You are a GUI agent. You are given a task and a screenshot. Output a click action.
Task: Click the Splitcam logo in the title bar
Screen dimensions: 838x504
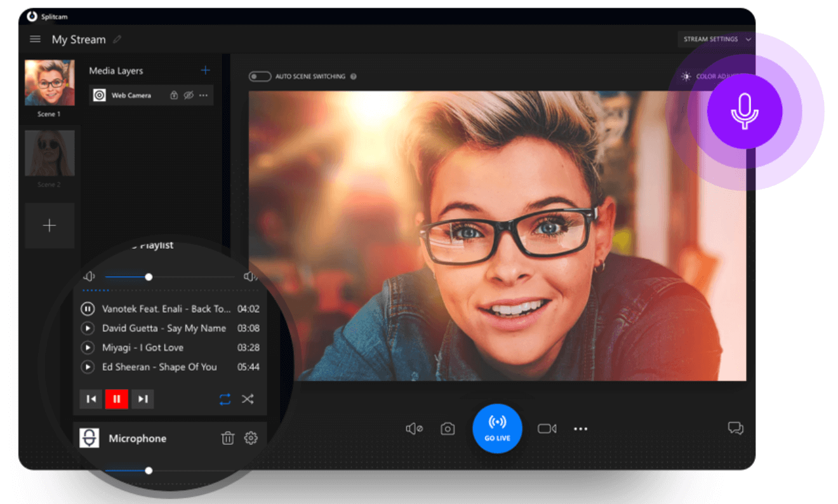[x=31, y=17]
